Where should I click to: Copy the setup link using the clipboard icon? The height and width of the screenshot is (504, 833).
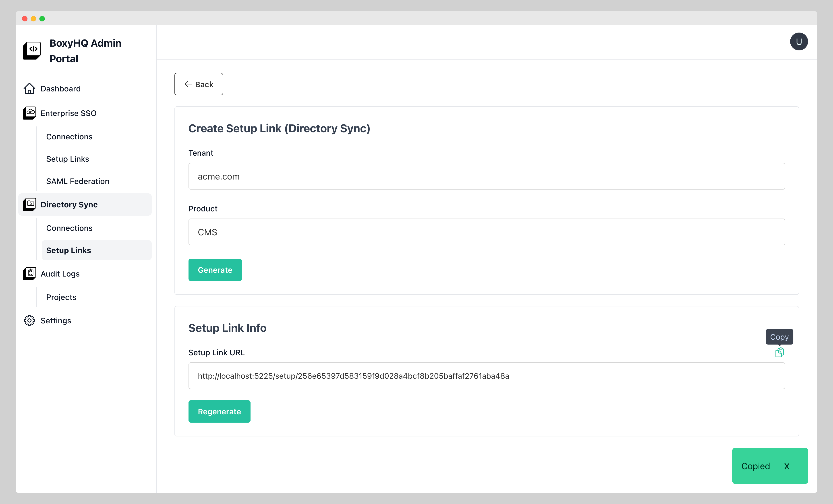click(780, 353)
